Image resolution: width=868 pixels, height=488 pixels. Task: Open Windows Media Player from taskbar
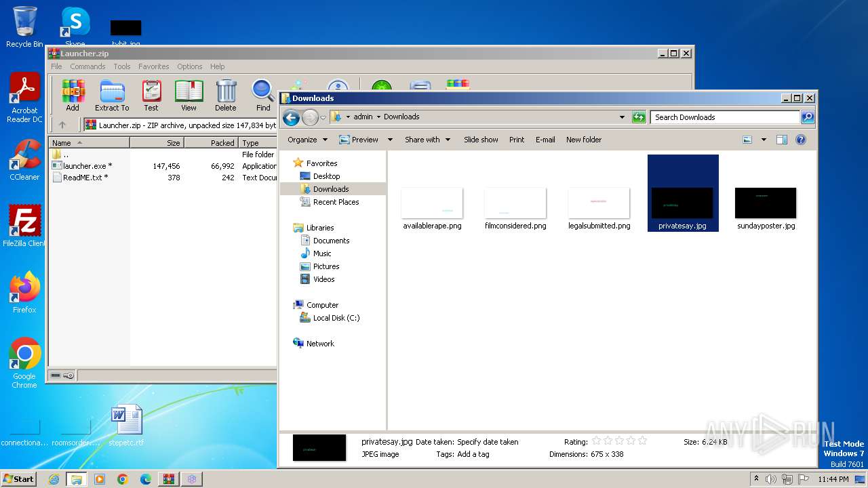(99, 479)
